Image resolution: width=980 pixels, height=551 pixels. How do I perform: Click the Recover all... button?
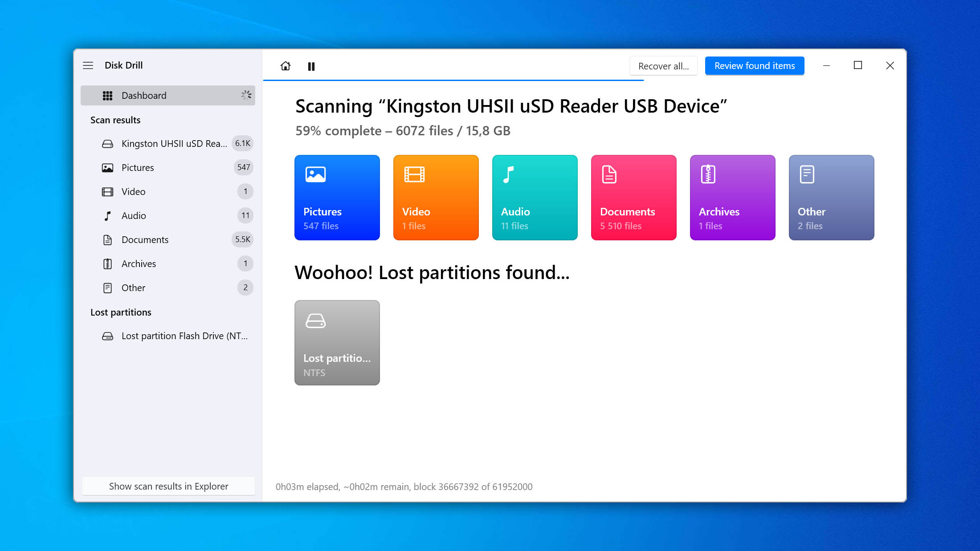coord(663,66)
